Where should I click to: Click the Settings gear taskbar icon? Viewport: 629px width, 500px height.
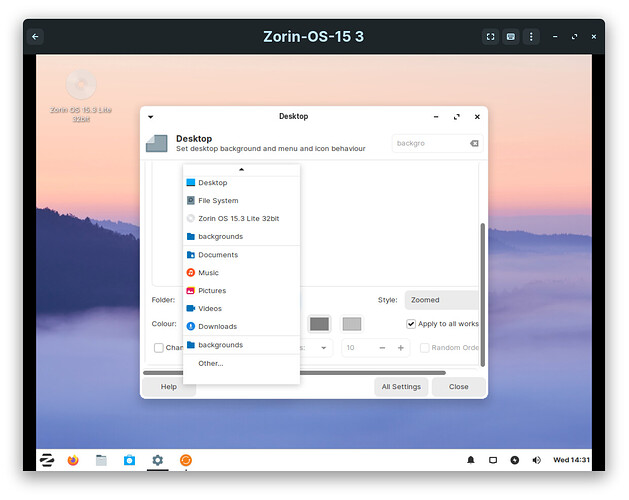pyautogui.click(x=158, y=460)
